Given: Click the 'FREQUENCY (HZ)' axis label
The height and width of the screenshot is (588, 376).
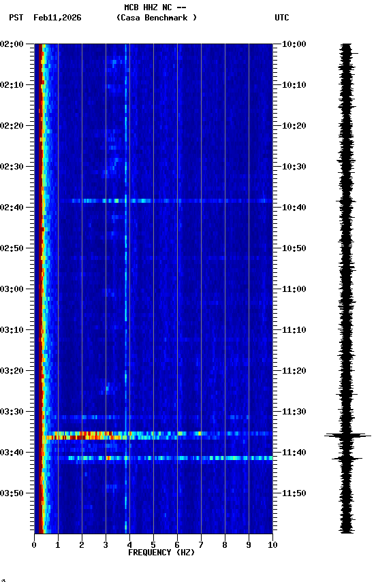Looking at the screenshot, I should pyautogui.click(x=161, y=553).
